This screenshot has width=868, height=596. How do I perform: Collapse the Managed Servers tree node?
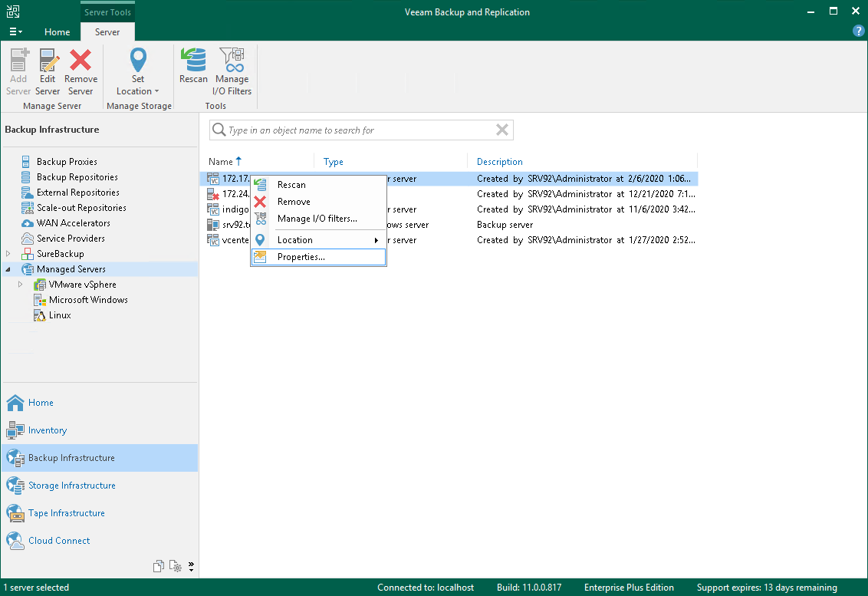(8, 269)
